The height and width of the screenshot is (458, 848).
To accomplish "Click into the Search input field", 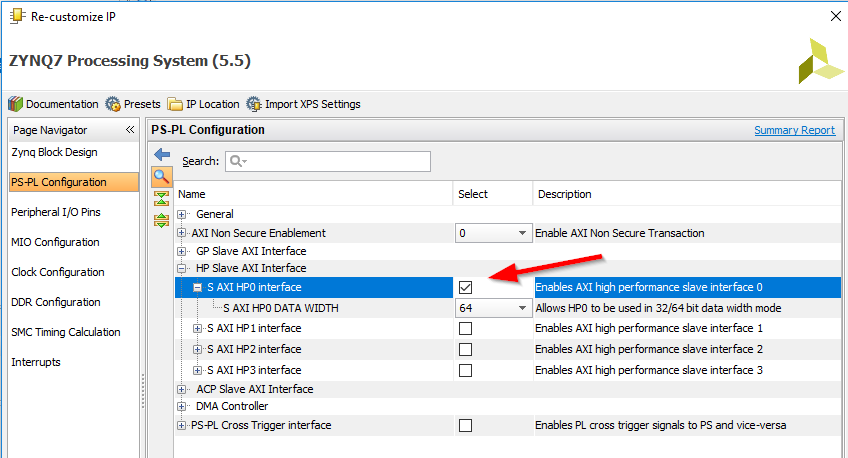I will (x=328, y=161).
